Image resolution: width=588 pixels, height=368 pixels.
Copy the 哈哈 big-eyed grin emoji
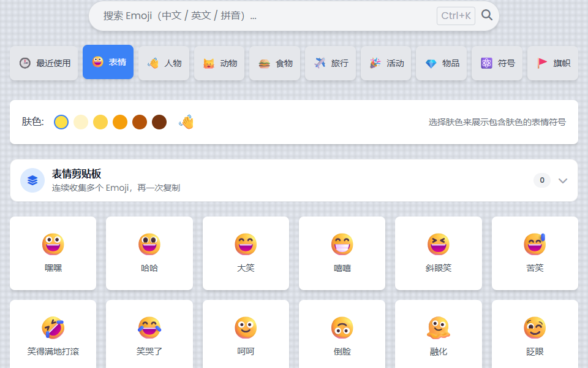pos(149,253)
